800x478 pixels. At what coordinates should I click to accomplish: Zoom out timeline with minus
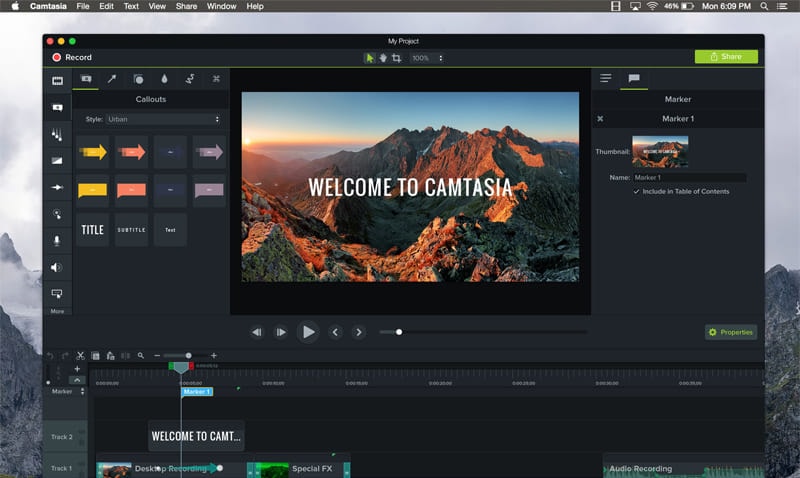(157, 356)
